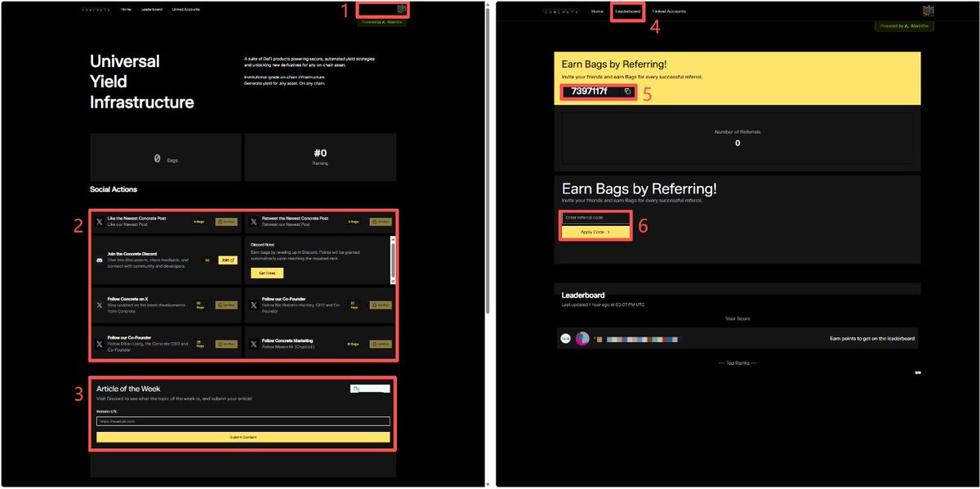Click the Submit Content button

[x=243, y=438]
